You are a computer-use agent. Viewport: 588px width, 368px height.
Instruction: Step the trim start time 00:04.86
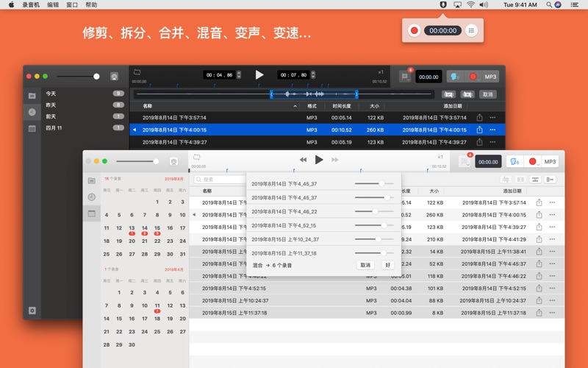pos(239,75)
